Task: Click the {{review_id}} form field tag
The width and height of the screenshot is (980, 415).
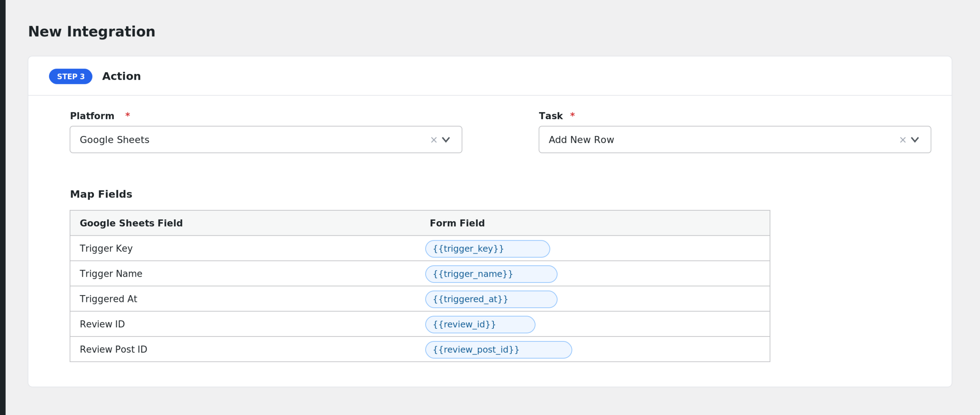Action: click(480, 325)
